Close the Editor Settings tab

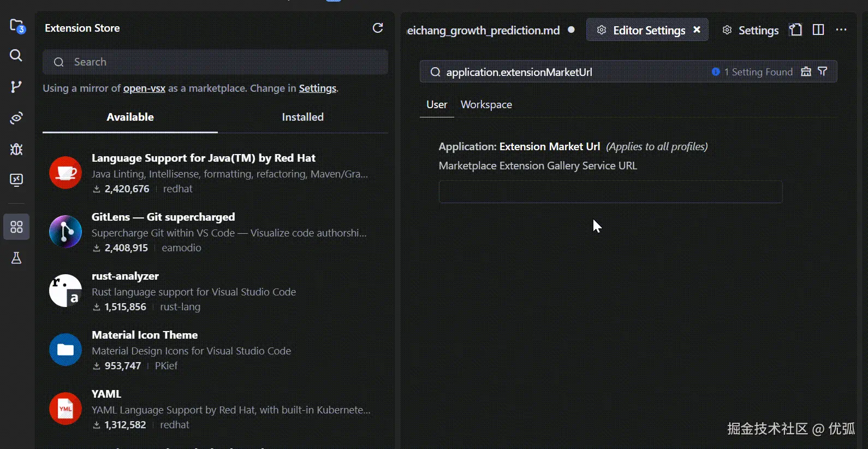click(697, 30)
